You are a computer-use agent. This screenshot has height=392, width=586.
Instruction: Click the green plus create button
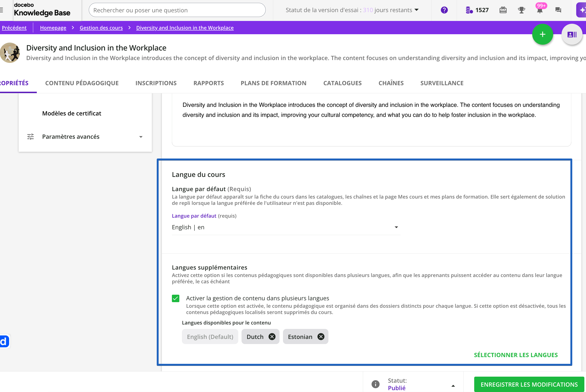(x=542, y=34)
